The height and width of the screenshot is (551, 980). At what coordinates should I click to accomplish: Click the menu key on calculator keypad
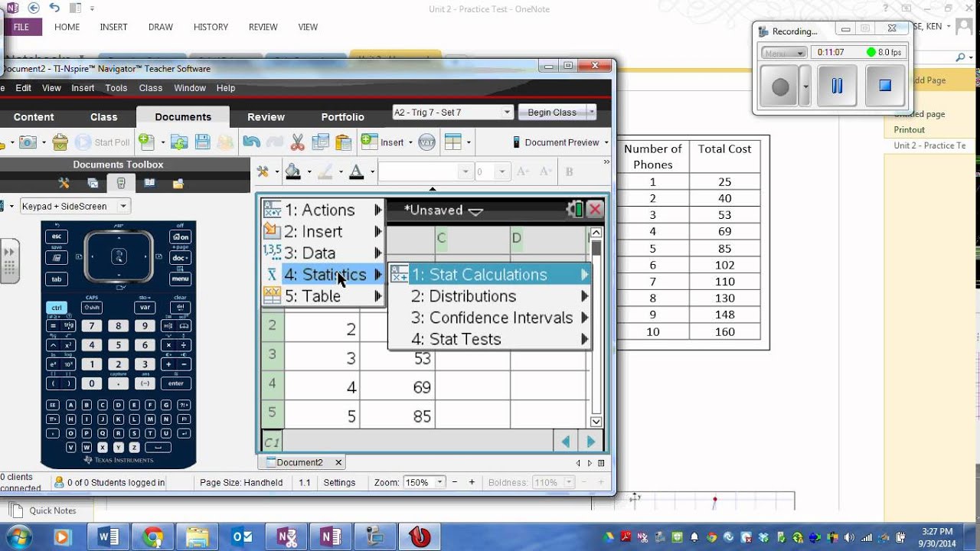(x=181, y=279)
